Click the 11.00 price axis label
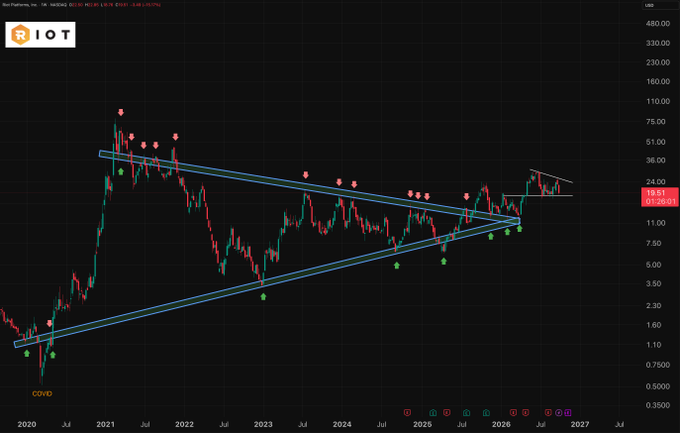 point(656,223)
